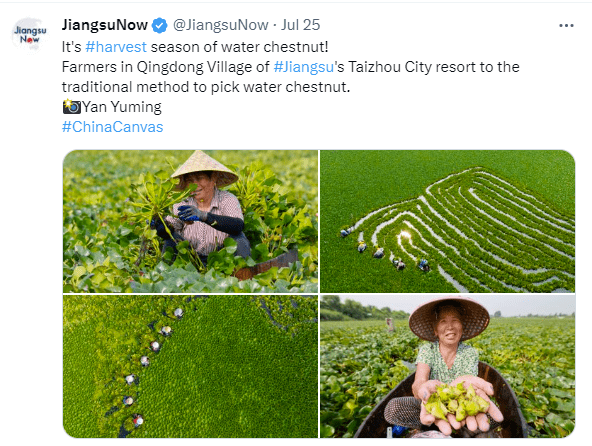Open the Jul 25 post timestamp
This screenshot has width=592, height=446.
click(300, 25)
